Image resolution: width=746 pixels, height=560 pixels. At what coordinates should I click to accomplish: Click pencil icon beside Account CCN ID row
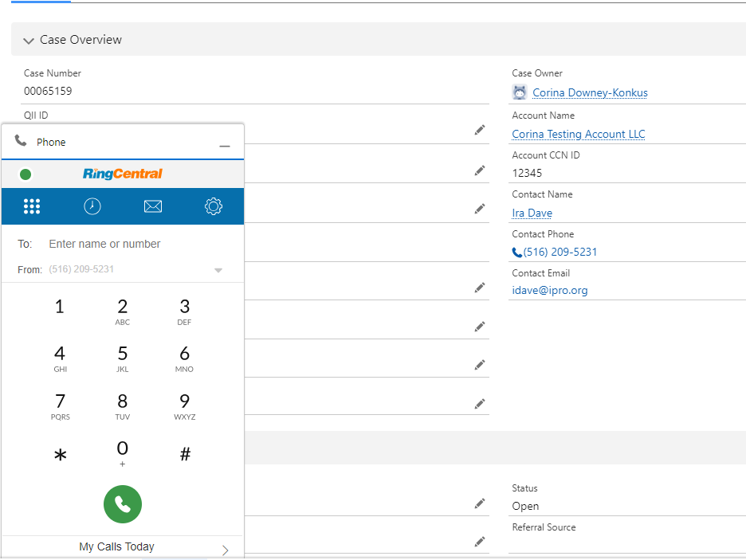click(x=480, y=170)
